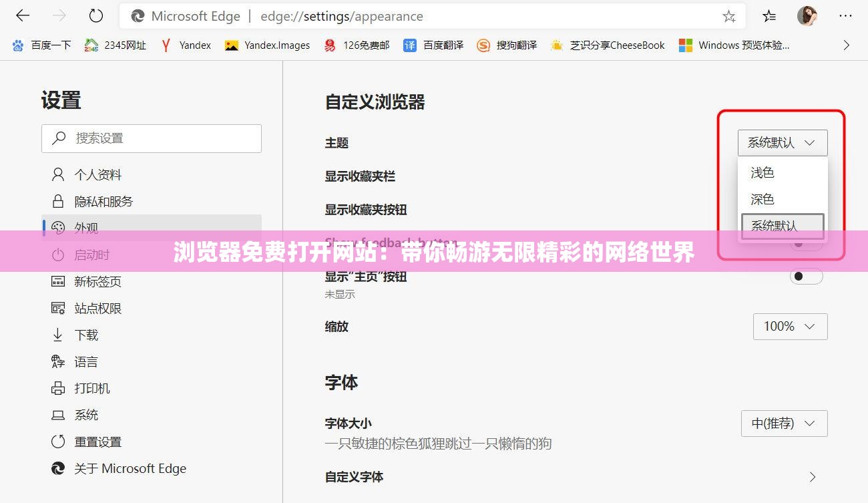
Task: Open the user profile avatar
Action: coord(807,17)
